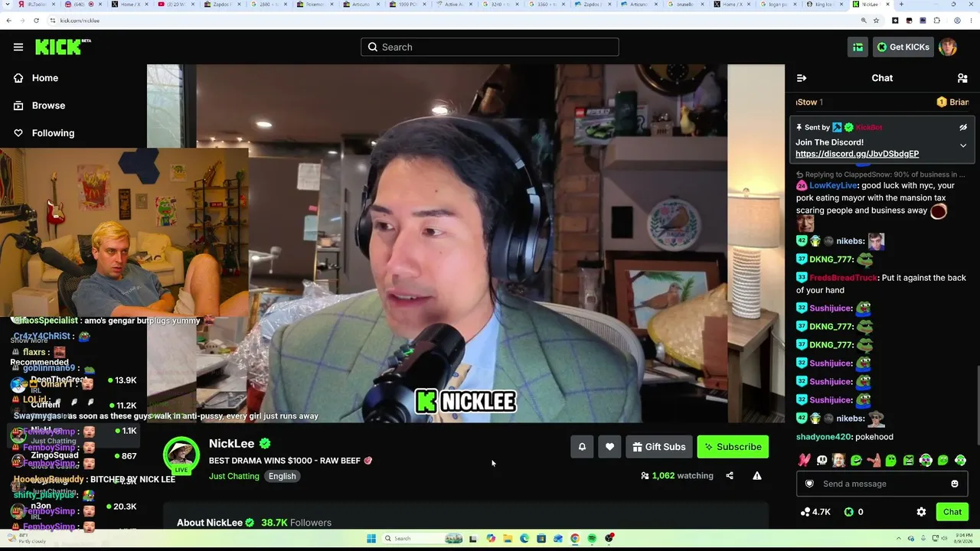Subscribe to NickLee's channel

[733, 447]
